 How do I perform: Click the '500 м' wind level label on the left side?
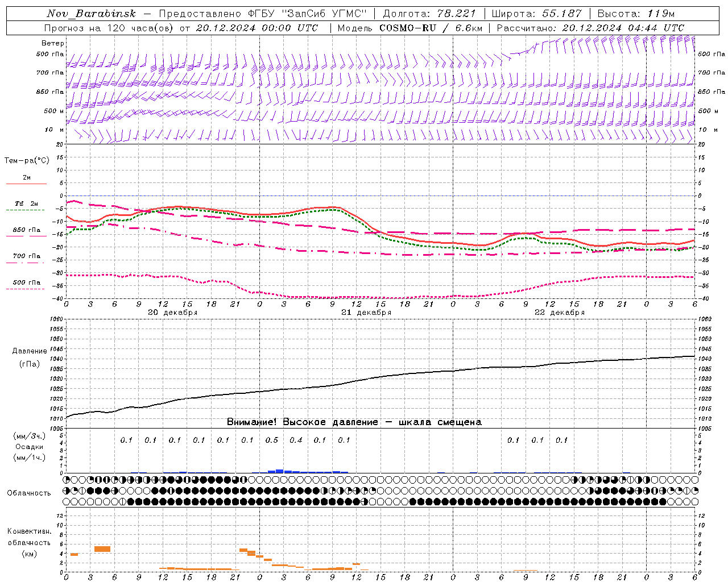pos(53,111)
